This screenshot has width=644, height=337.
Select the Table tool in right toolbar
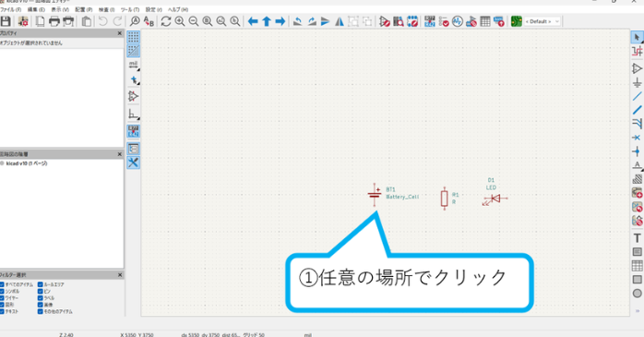(x=637, y=266)
